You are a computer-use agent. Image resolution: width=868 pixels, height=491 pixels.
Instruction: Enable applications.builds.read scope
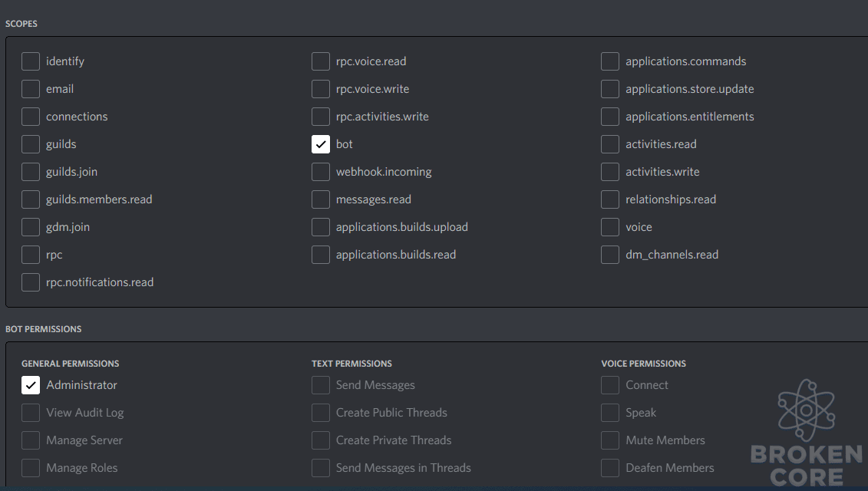coord(321,255)
